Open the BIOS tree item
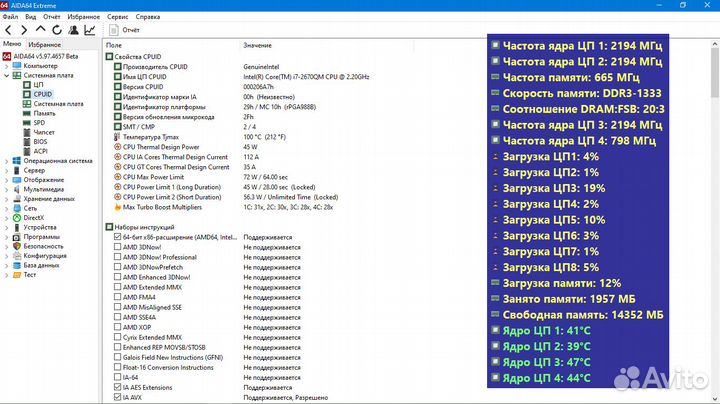 tap(40, 141)
